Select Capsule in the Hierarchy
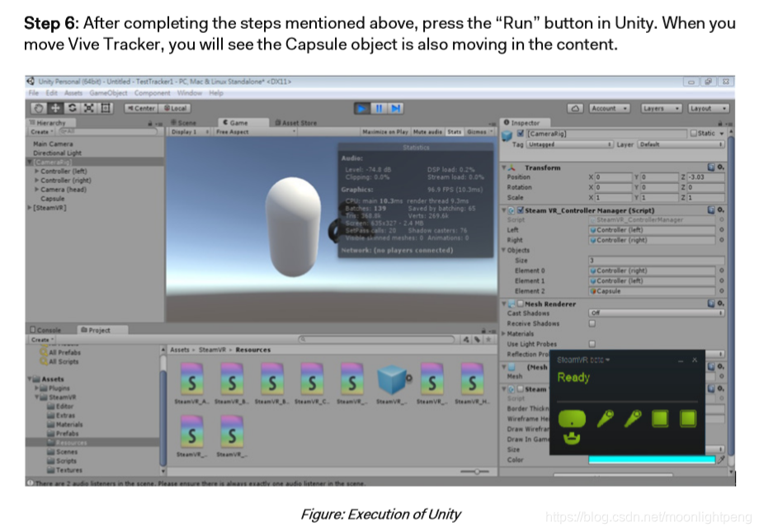Screen dimensions: 759x532 tap(52, 199)
